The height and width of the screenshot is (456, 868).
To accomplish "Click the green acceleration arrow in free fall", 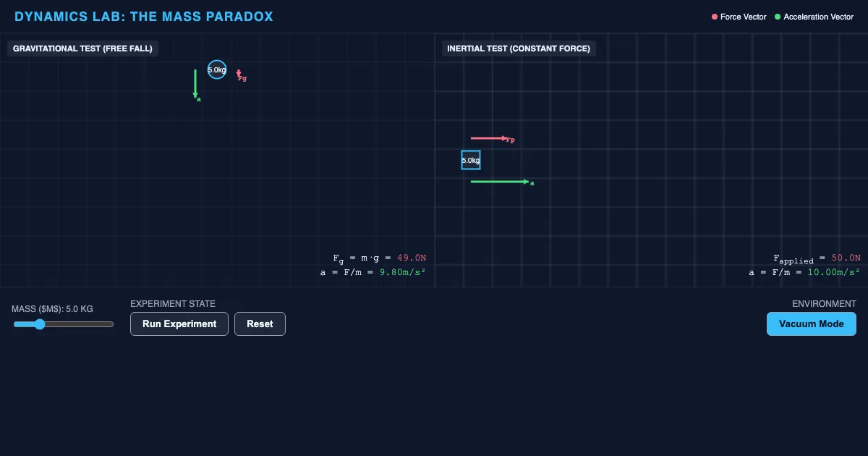I will pos(195,84).
